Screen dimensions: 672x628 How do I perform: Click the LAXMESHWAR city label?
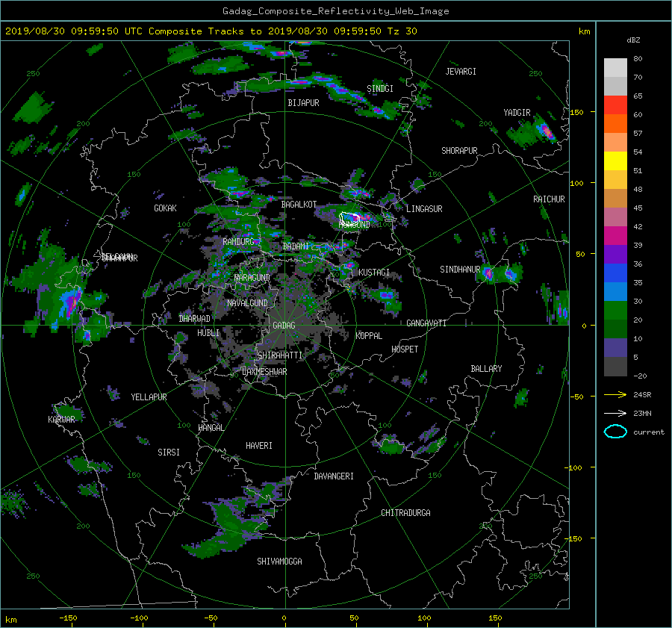click(x=264, y=372)
